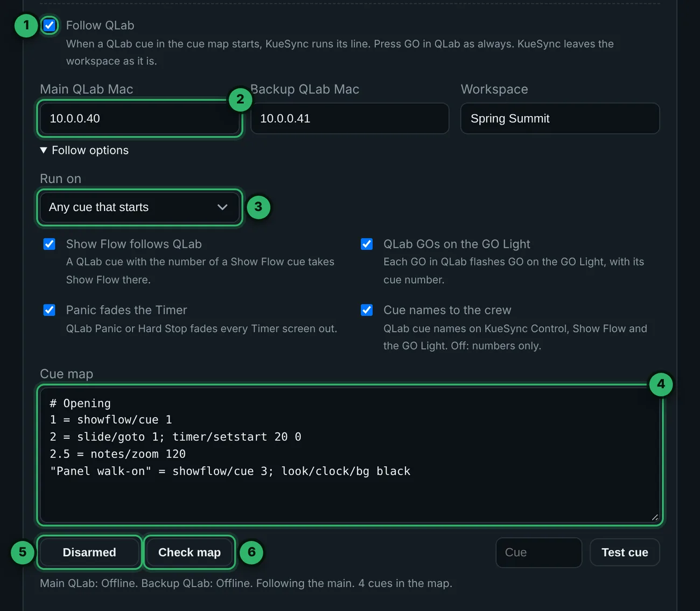Click the Check map button
The height and width of the screenshot is (611, 700).
(190, 552)
